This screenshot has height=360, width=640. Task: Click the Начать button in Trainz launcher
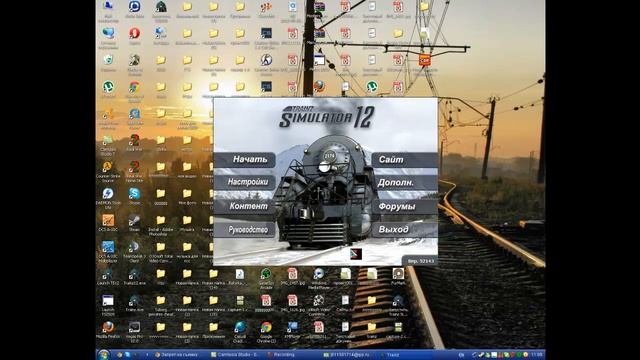(x=245, y=160)
